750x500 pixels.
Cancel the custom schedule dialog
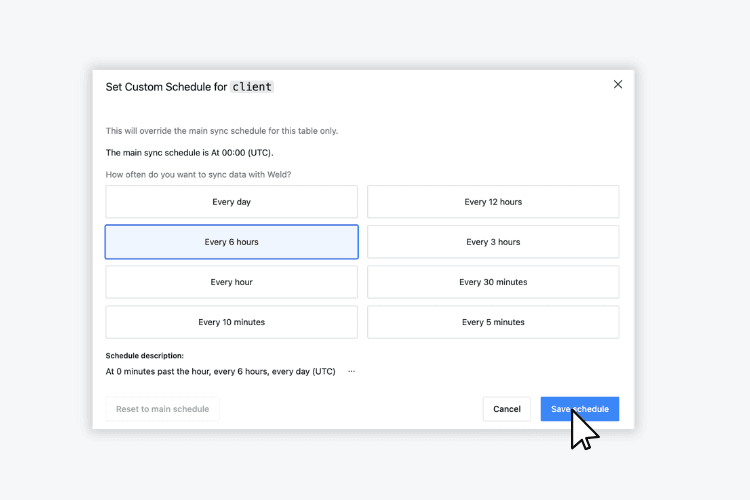(x=506, y=409)
